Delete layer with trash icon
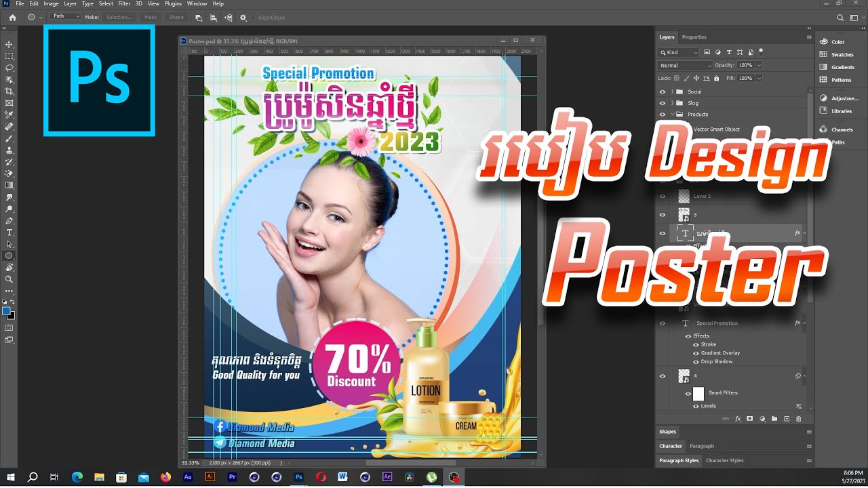This screenshot has height=488, width=868. (799, 419)
